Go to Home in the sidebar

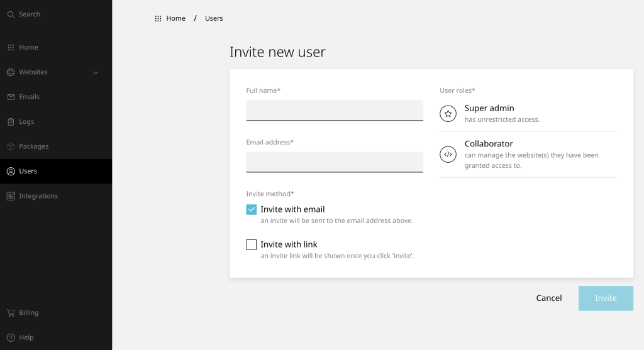click(56, 48)
